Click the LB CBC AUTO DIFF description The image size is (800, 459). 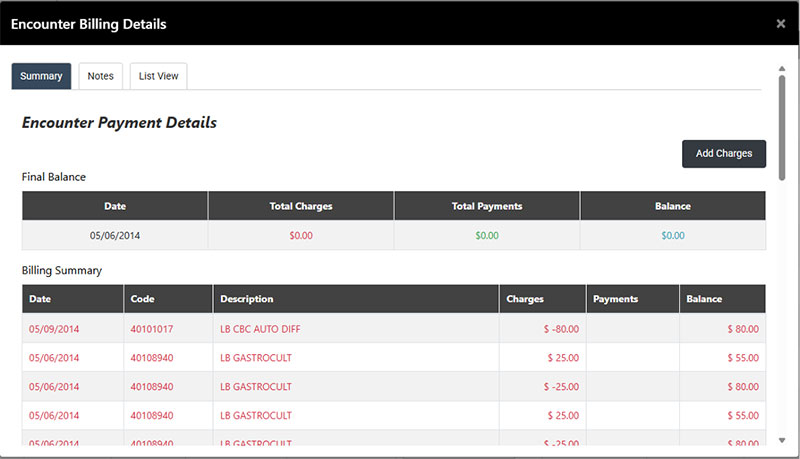[259, 328]
